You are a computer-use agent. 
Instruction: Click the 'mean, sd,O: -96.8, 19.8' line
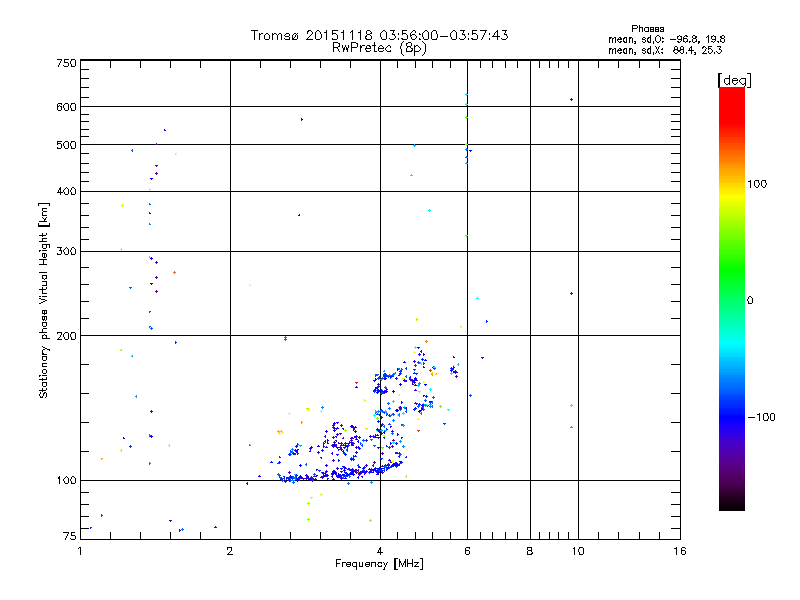(x=666, y=39)
